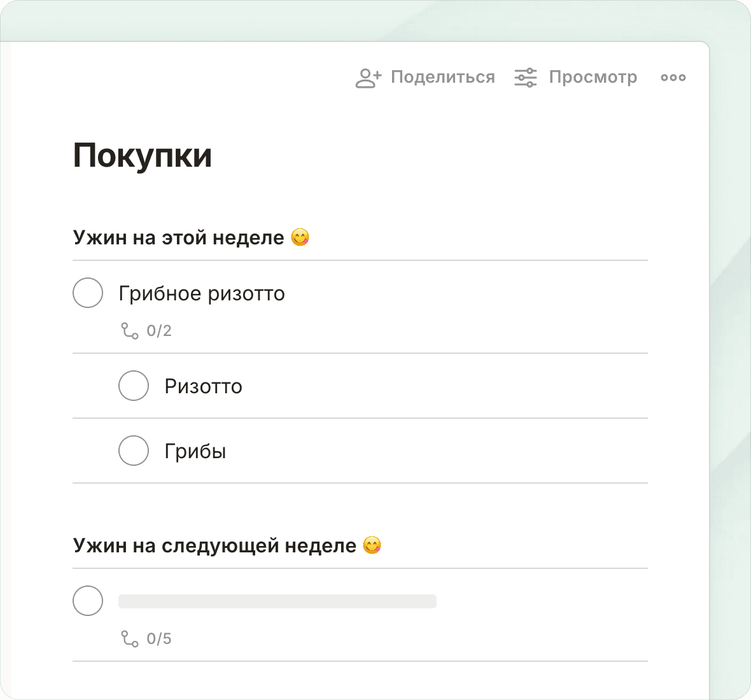751x700 pixels.
Task: Check off the Ризотто subtask
Action: 134,386
